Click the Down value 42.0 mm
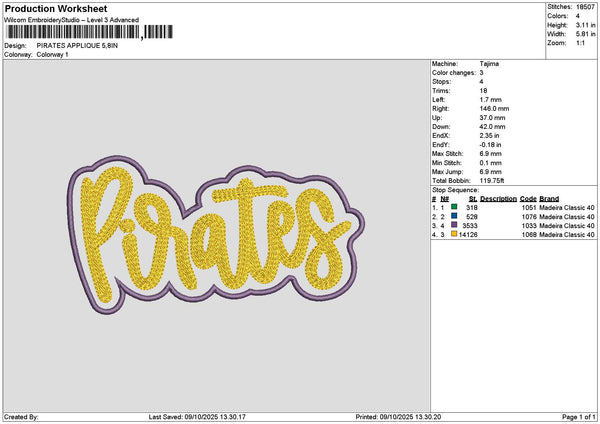The image size is (600, 424). point(492,127)
